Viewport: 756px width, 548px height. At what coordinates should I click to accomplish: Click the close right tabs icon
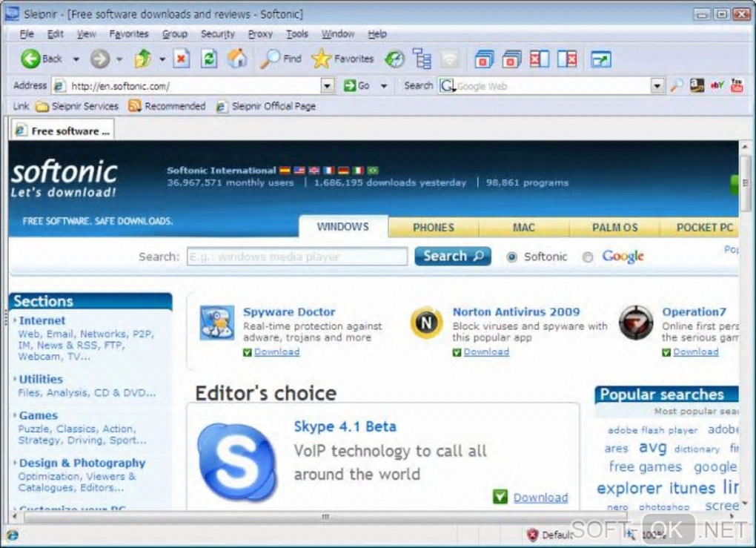567,59
